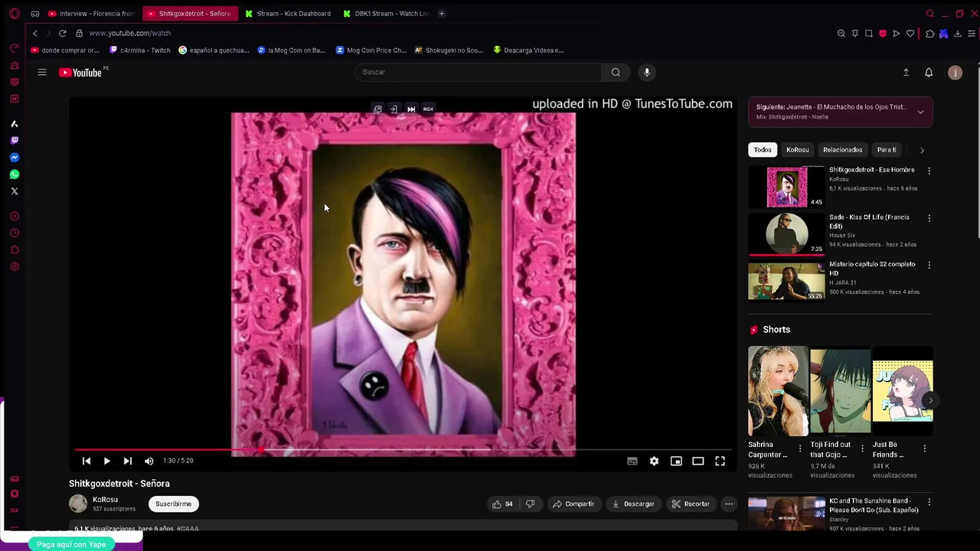Click the Buscar search field

[x=479, y=72]
